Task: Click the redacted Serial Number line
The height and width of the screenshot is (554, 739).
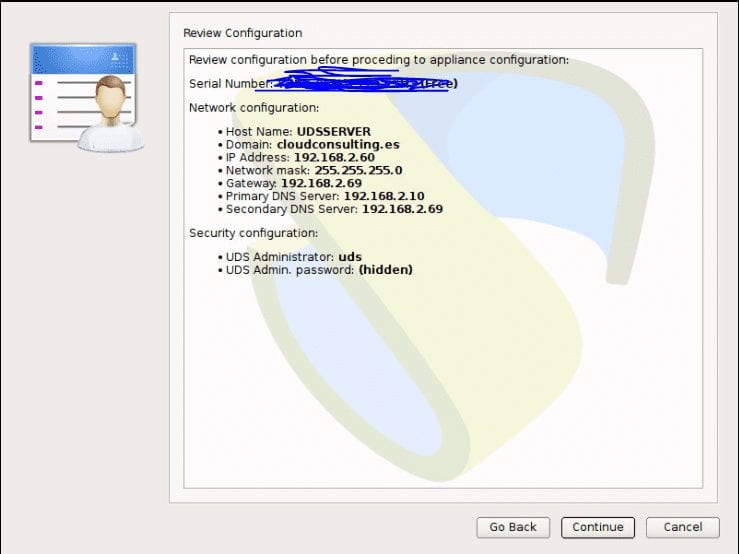Action: [x=322, y=84]
